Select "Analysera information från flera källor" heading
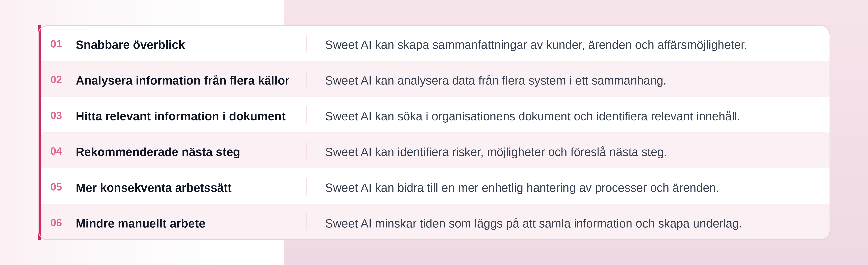868x265 pixels. click(182, 81)
